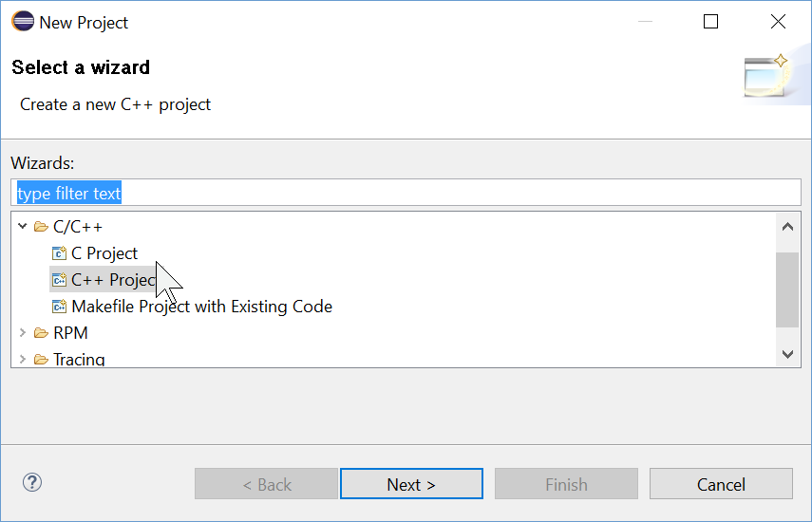
Task: Click the C Project wizard icon
Action: [60, 253]
